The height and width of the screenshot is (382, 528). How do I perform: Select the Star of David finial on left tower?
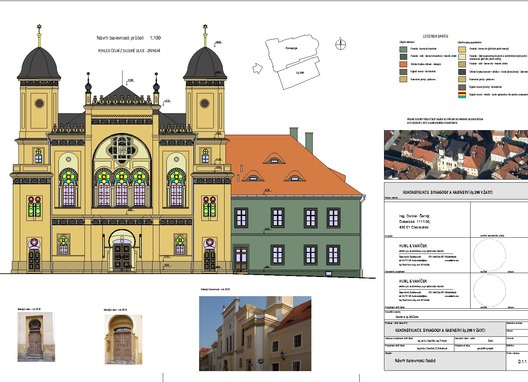[39, 27]
